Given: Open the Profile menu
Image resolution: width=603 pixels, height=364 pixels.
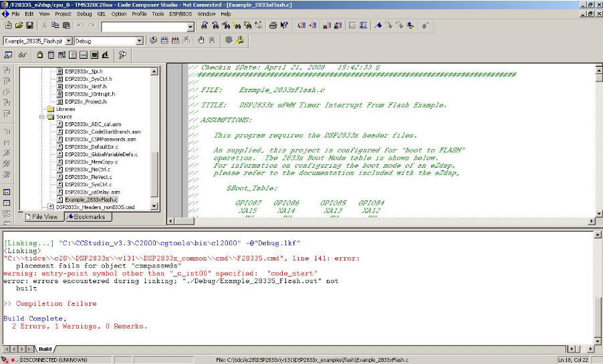Looking at the screenshot, I should [139, 14].
